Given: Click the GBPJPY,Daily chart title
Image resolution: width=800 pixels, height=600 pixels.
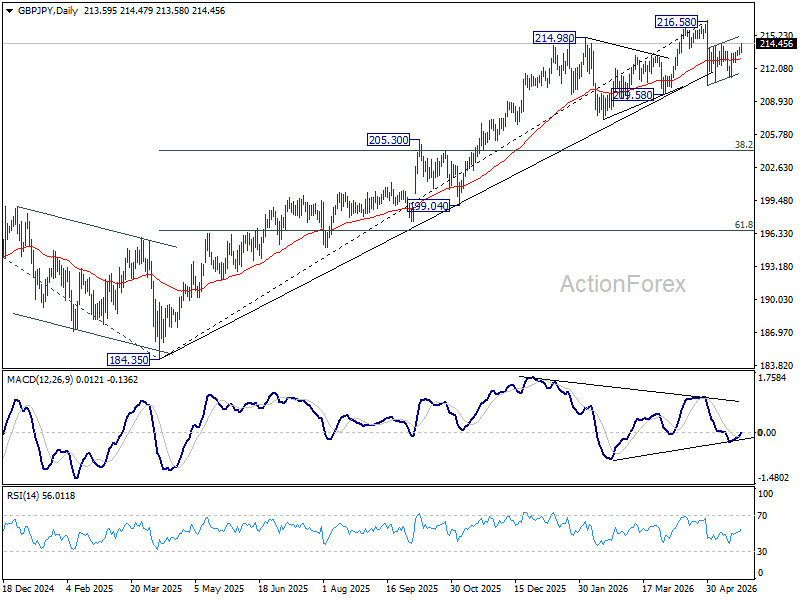Looking at the screenshot, I should pos(48,11).
